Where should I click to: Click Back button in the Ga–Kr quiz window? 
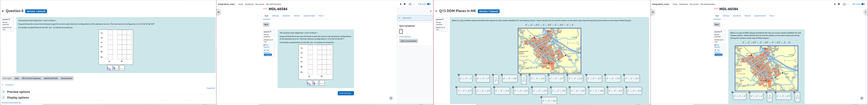click(266, 25)
